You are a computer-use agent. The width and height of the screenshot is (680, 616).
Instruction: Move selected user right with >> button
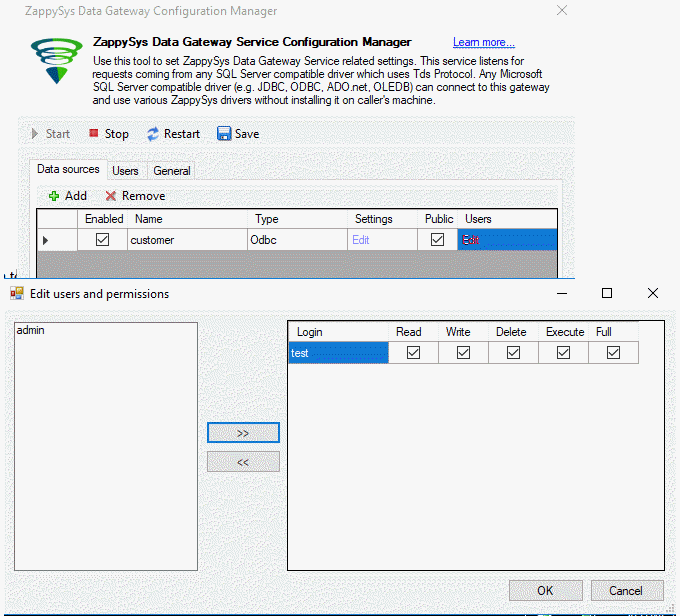243,433
